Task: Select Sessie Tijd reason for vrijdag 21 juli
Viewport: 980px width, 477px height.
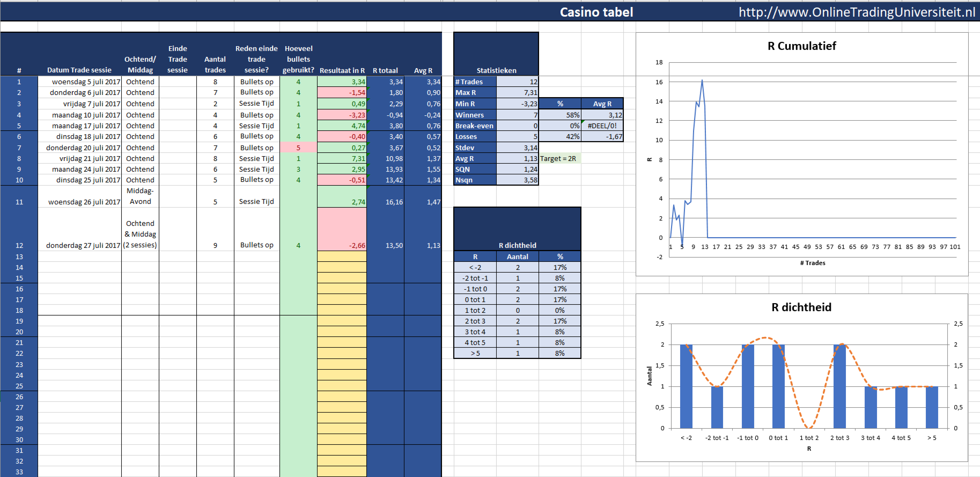Action: pyautogui.click(x=256, y=158)
